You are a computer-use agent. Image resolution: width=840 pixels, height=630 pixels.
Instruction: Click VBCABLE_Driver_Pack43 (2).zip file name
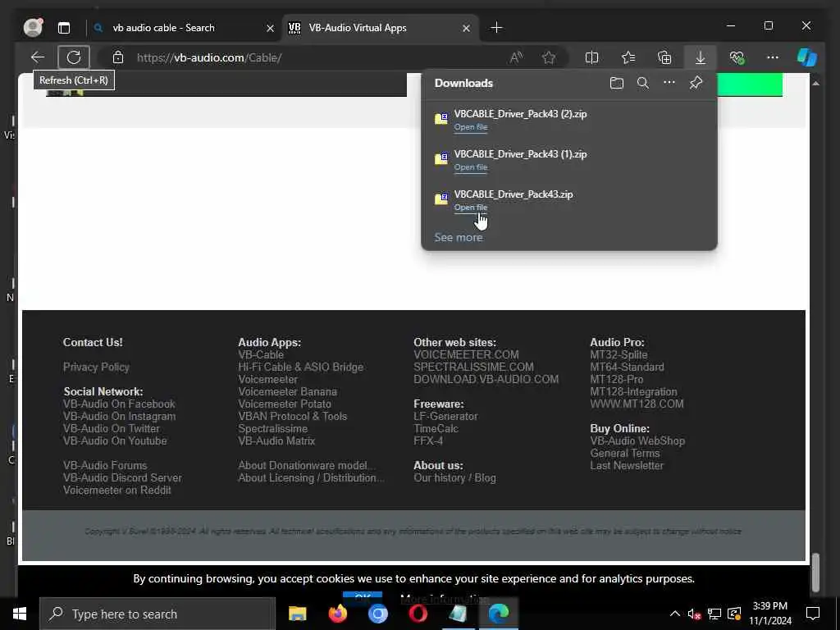520,113
